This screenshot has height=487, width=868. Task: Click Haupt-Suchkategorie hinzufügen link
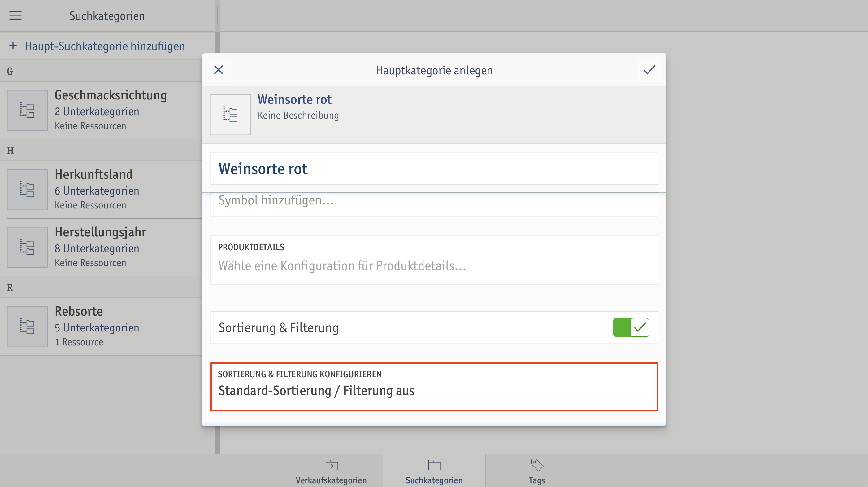(105, 46)
